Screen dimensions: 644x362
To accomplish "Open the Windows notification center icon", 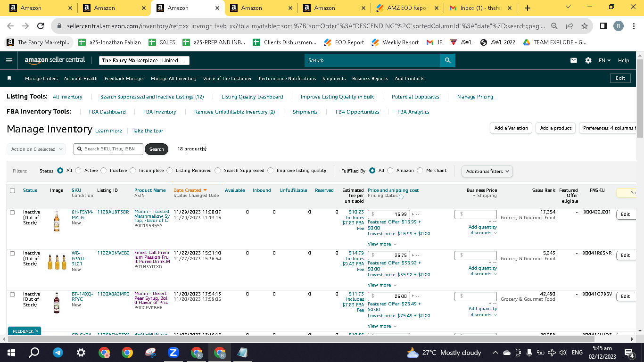I will (629, 353).
